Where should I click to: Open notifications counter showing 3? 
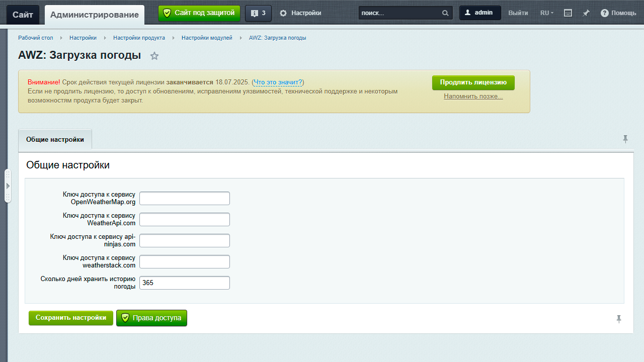(258, 13)
